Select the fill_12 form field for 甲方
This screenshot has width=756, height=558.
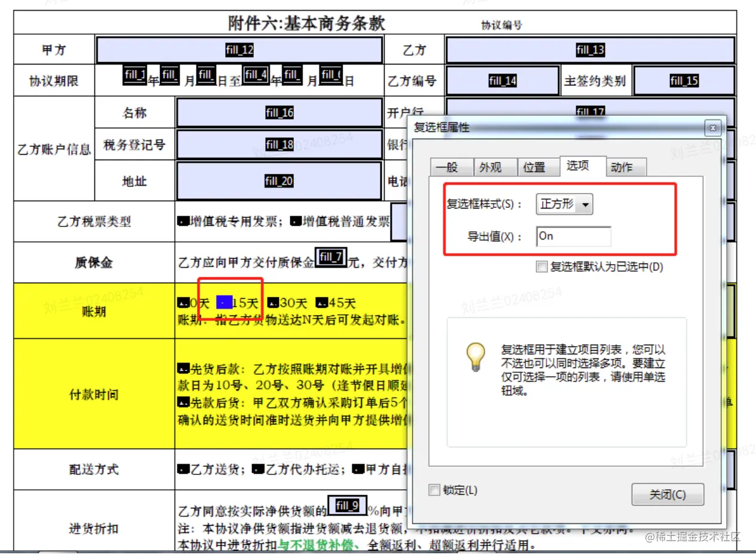click(x=239, y=50)
